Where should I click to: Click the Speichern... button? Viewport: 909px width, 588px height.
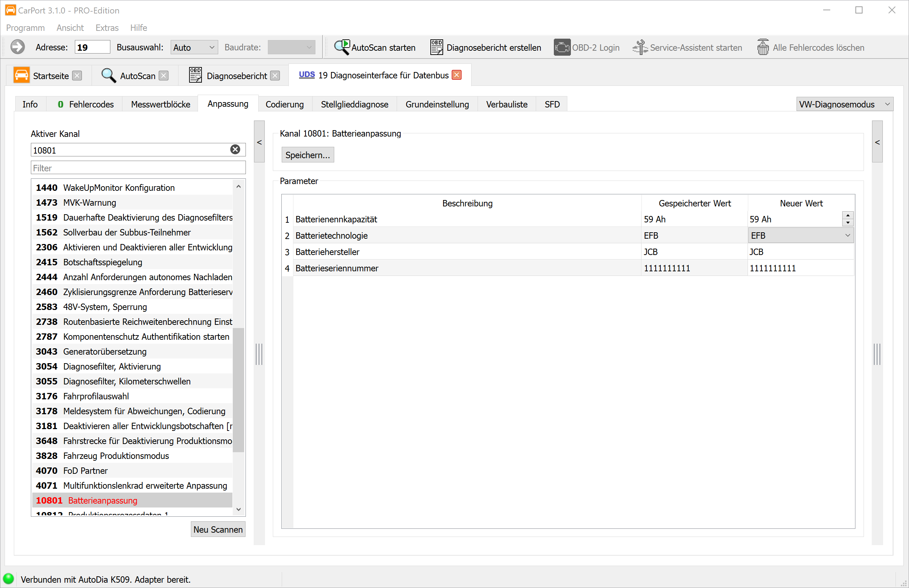point(308,155)
